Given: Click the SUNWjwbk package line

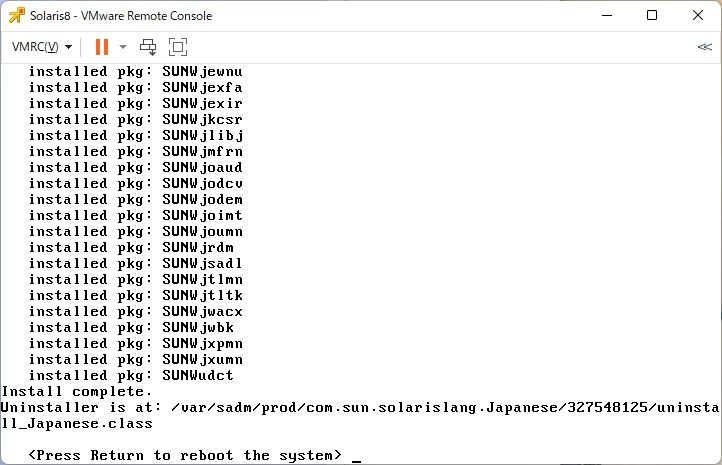Looking at the screenshot, I should click(x=131, y=327).
